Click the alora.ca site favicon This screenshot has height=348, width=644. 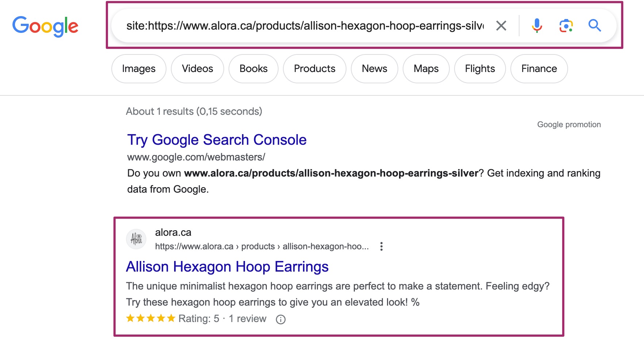[136, 239]
